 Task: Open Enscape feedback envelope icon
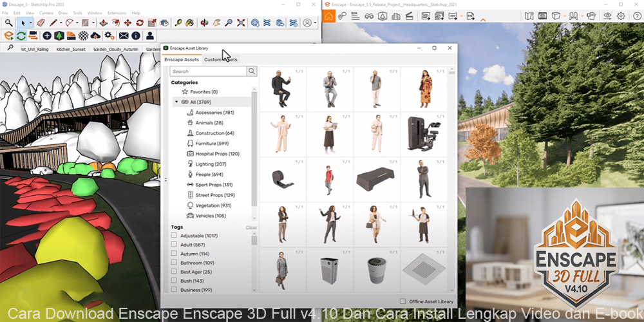124,35
